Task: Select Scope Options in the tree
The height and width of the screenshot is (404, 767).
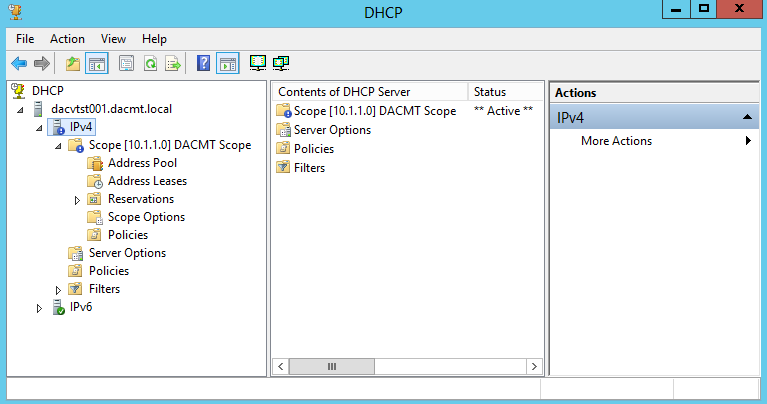Action: click(146, 217)
